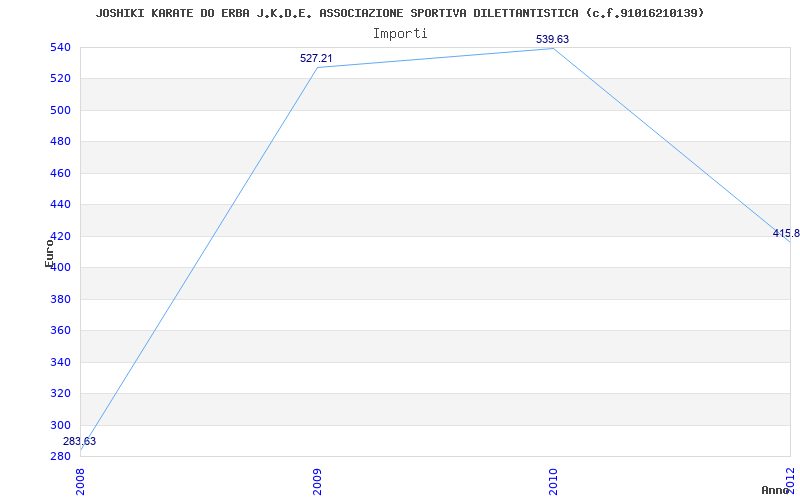Viewport: 800px width, 500px height.
Task: Select the 2009 x-axis year label
Action: pyautogui.click(x=317, y=480)
